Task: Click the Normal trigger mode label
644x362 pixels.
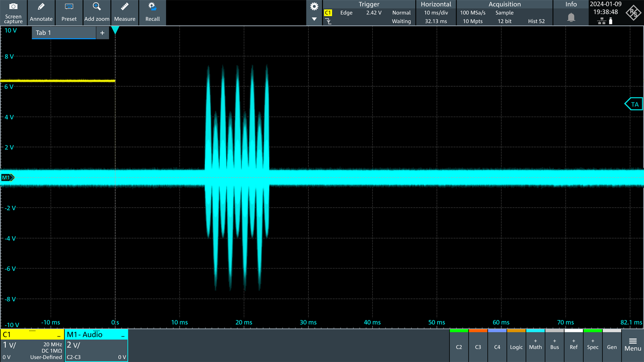Action: [x=401, y=12]
